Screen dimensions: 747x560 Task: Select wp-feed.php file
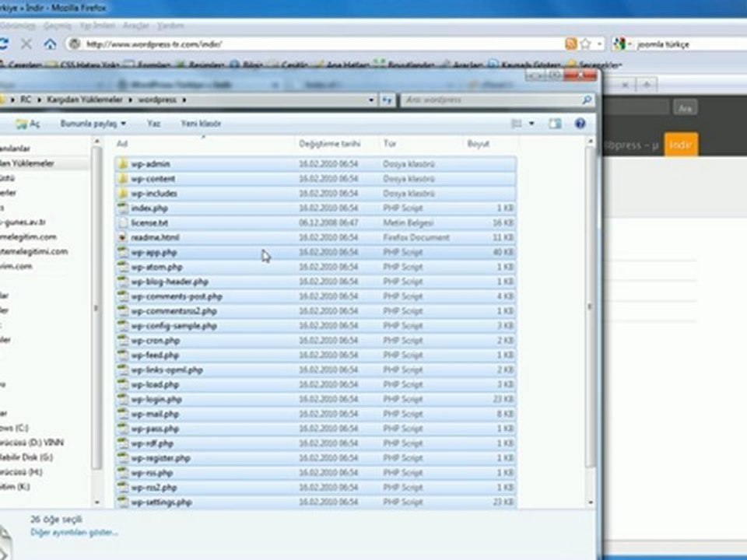315,355
